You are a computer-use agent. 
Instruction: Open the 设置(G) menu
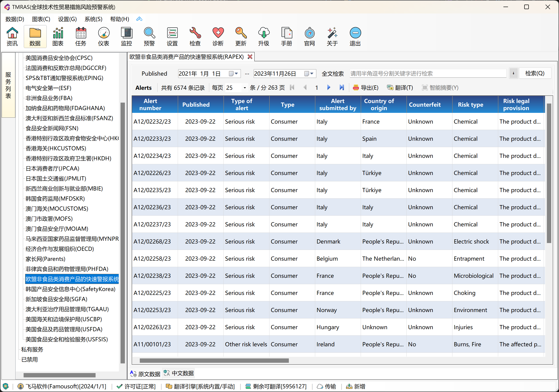[67, 19]
